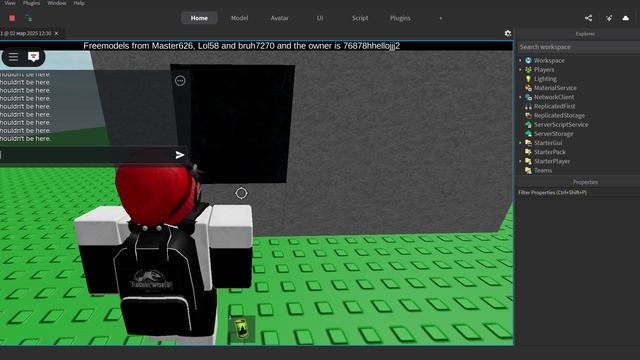Click the MaterialService icon
This screenshot has width=640, height=360.
[x=528, y=88]
